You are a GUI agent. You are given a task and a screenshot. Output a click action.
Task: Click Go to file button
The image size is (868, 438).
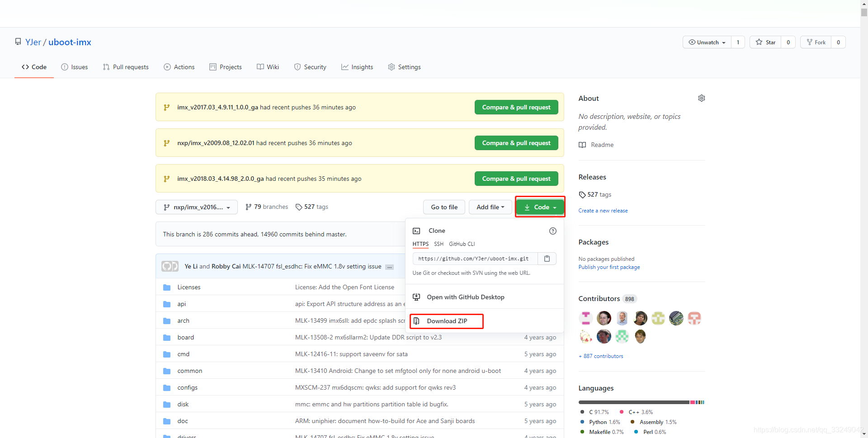click(444, 207)
